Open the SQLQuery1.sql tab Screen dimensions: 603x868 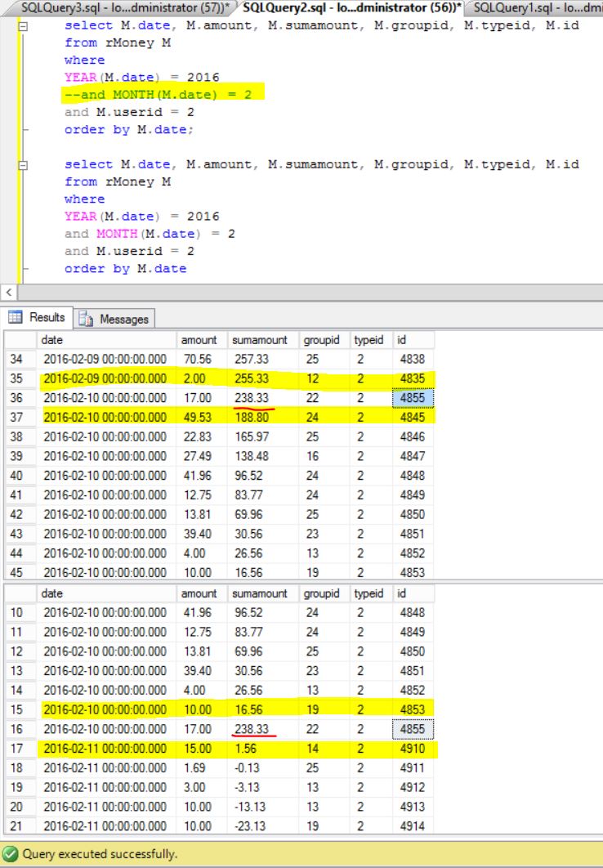(535, 7)
